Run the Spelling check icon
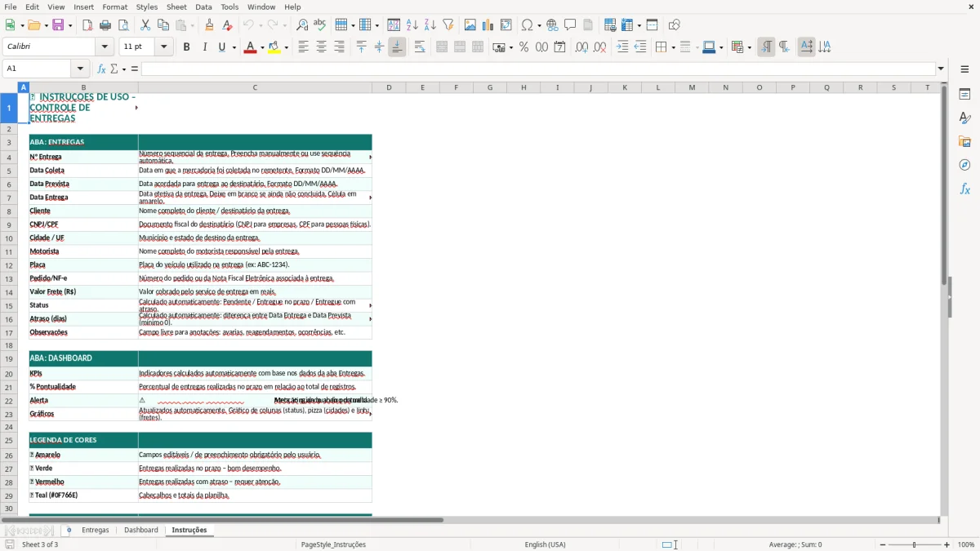The image size is (980, 551). tap(320, 25)
